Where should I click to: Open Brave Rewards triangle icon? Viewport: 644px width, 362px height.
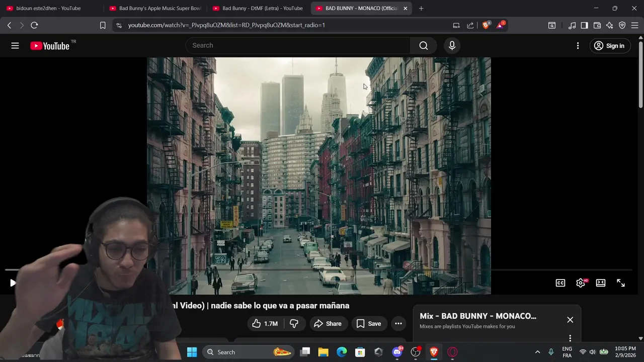pyautogui.click(x=501, y=25)
